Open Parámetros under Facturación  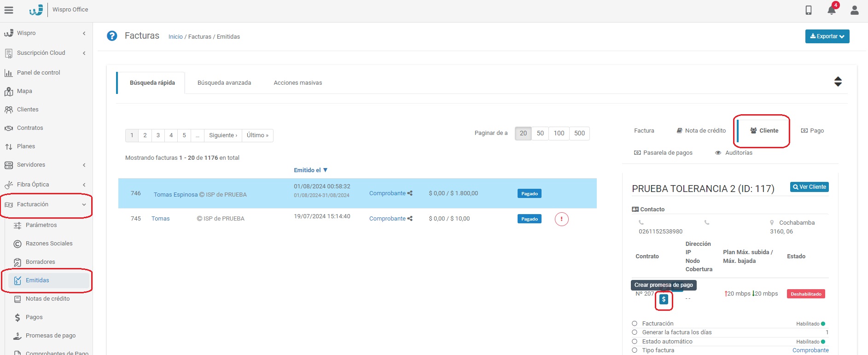coord(41,225)
